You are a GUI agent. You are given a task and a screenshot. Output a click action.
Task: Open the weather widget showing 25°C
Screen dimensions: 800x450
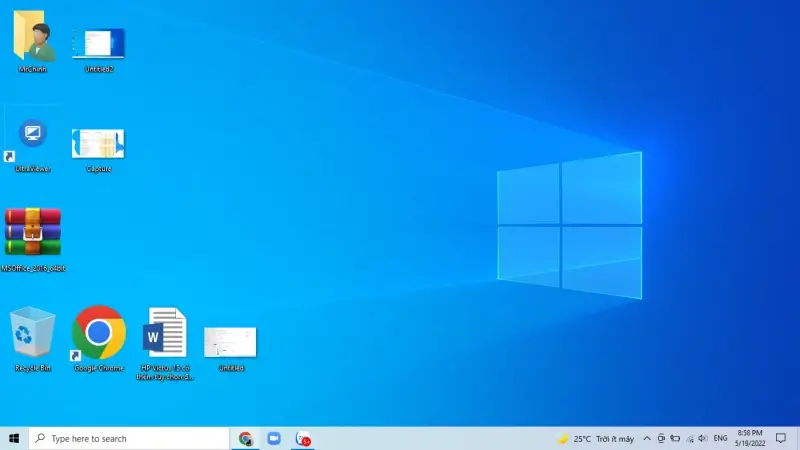596,439
